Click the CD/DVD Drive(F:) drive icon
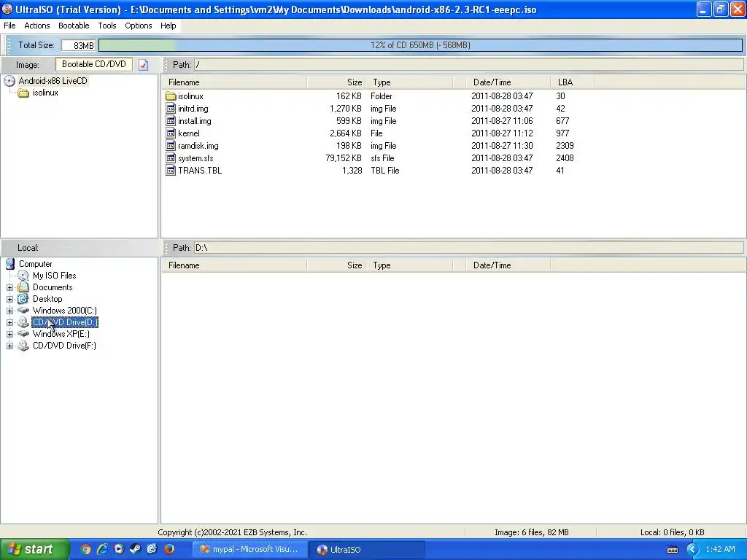The image size is (747, 560). pos(23,346)
